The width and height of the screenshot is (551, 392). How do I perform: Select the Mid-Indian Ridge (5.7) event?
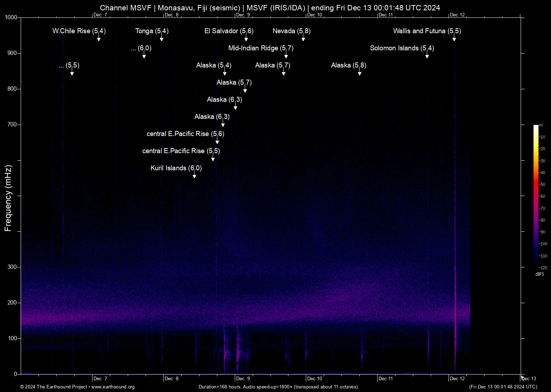click(260, 48)
